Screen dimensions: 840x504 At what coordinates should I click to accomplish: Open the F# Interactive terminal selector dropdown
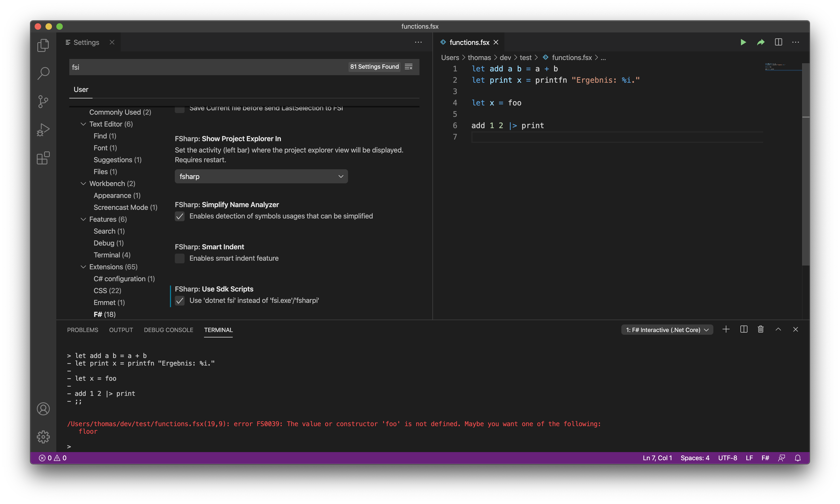click(667, 329)
